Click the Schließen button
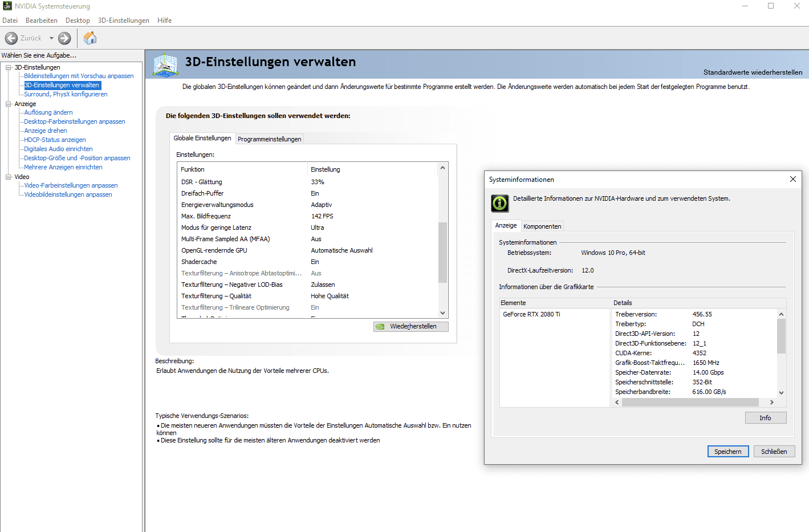Viewport: 809px width, 532px height. pyautogui.click(x=774, y=452)
